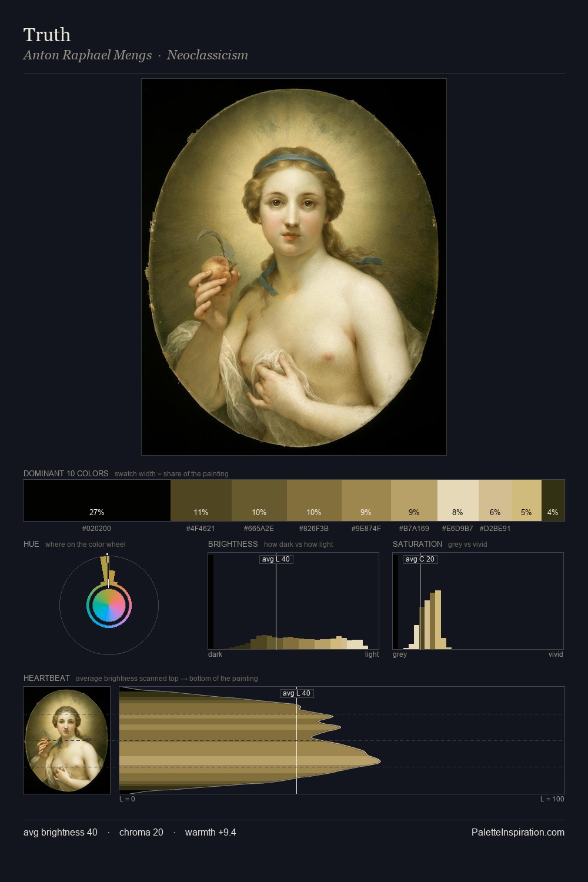This screenshot has width=588, height=882.
Task: Select the 4% dark olive swatch
Action: pos(553,500)
